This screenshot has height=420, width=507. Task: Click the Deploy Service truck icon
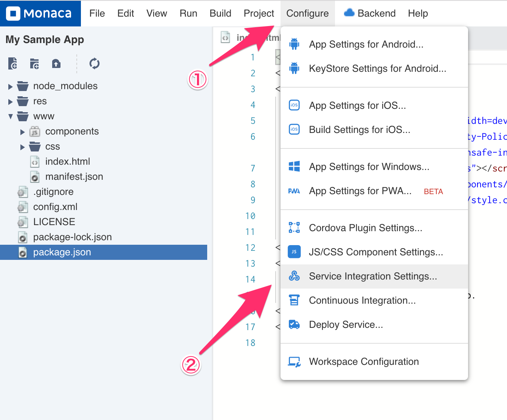[x=294, y=324]
